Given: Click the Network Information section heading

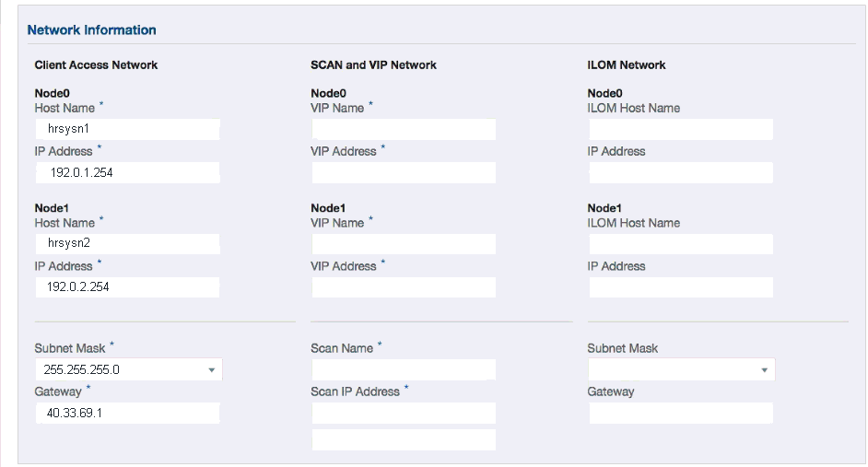Looking at the screenshot, I should (92, 30).
